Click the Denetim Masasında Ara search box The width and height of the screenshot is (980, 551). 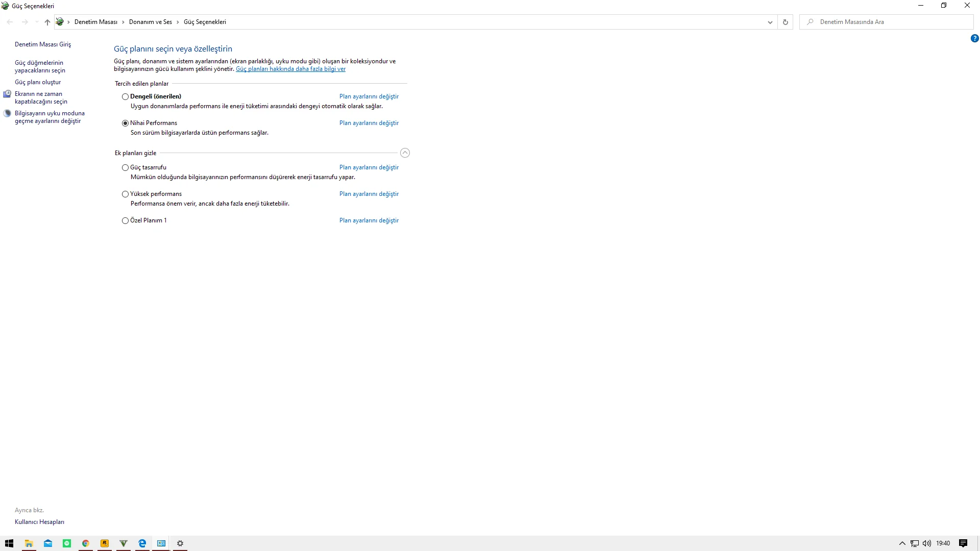(888, 22)
